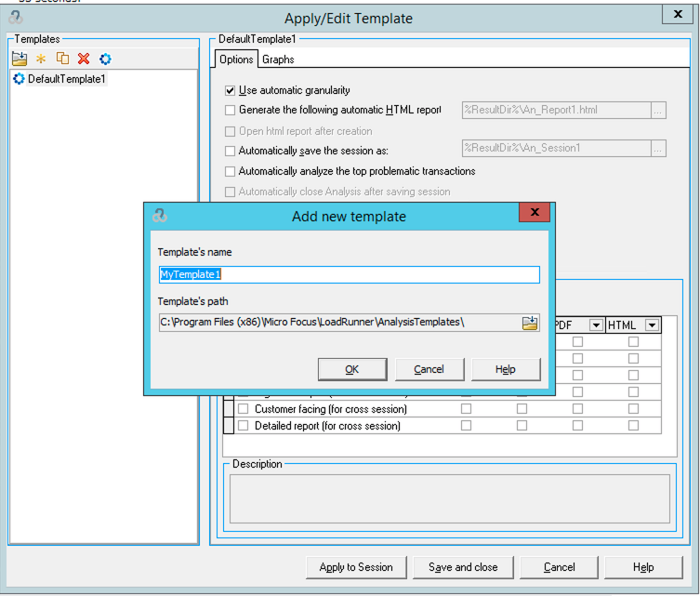The width and height of the screenshot is (700, 596).
Task: Enable Automatically save the session as
Action: pyautogui.click(x=231, y=151)
